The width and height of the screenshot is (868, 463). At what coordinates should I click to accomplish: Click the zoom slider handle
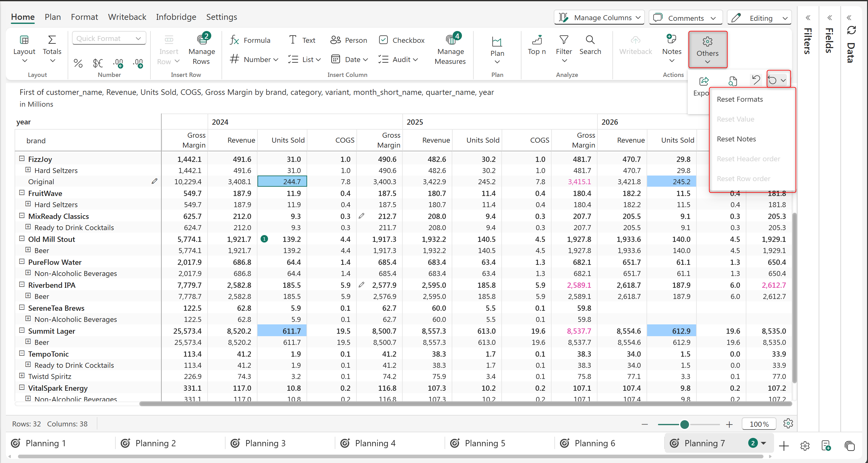(684, 424)
